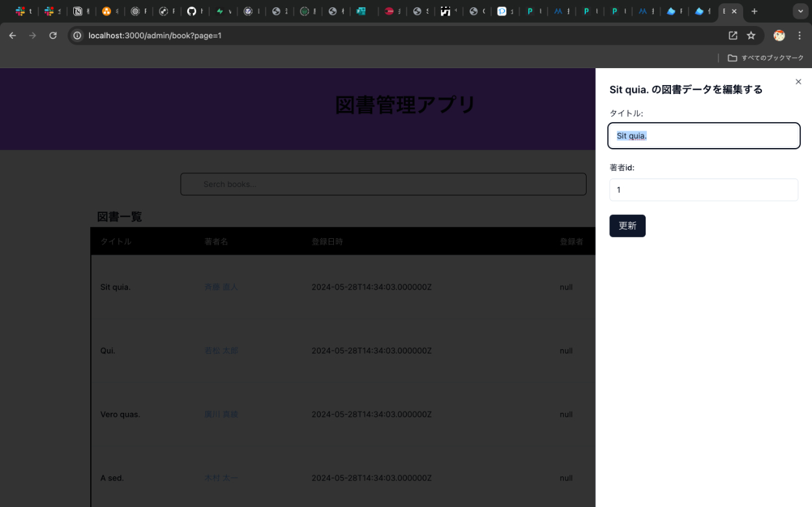Open the page in app icon

point(733,36)
